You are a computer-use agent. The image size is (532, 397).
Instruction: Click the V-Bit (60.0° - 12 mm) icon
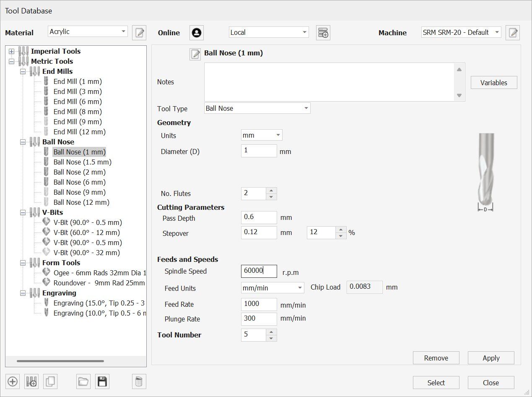[x=46, y=232]
